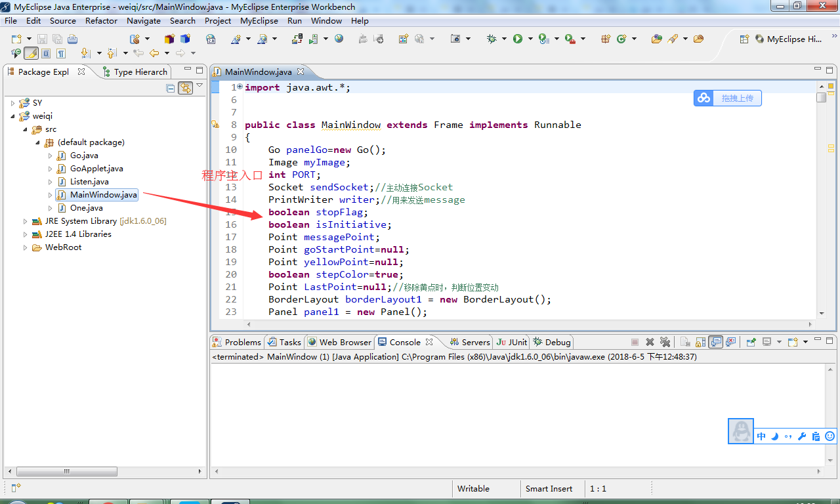Toggle Link with Editor in Package Explorer

[186, 87]
